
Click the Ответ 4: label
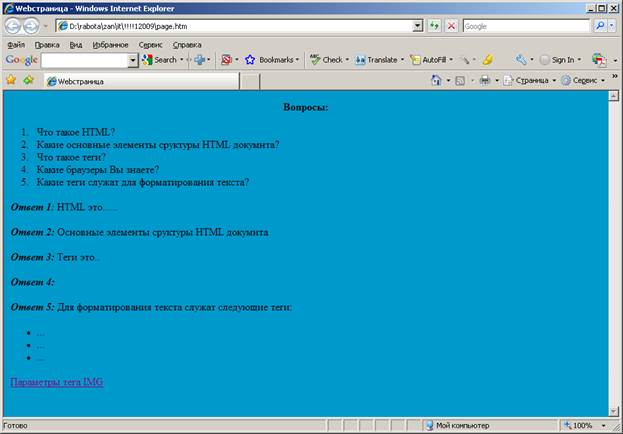pos(33,282)
